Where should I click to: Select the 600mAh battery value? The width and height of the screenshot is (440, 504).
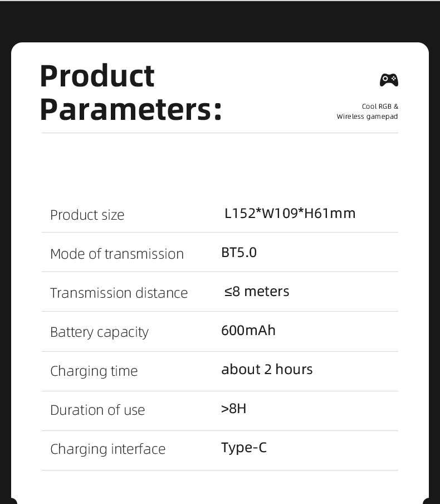point(248,331)
